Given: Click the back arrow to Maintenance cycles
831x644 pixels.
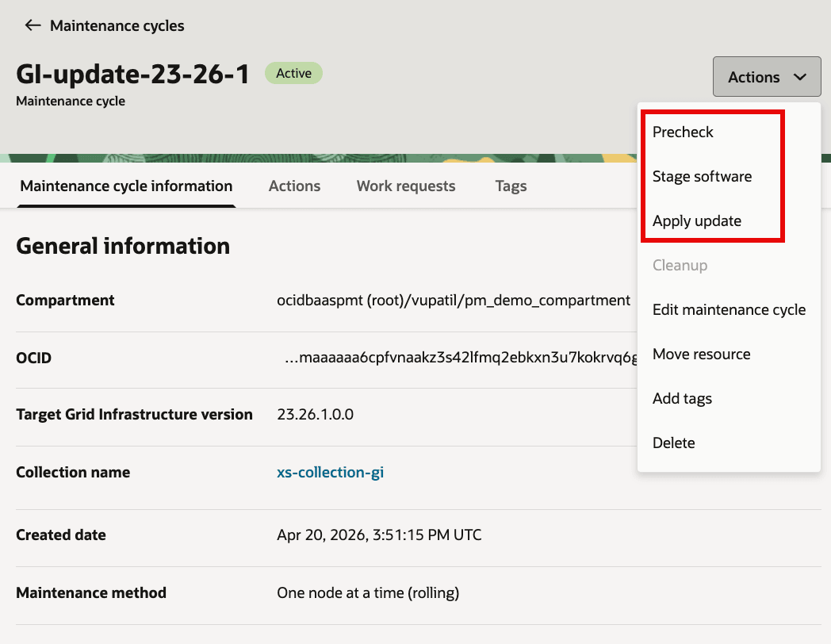Looking at the screenshot, I should (33, 25).
